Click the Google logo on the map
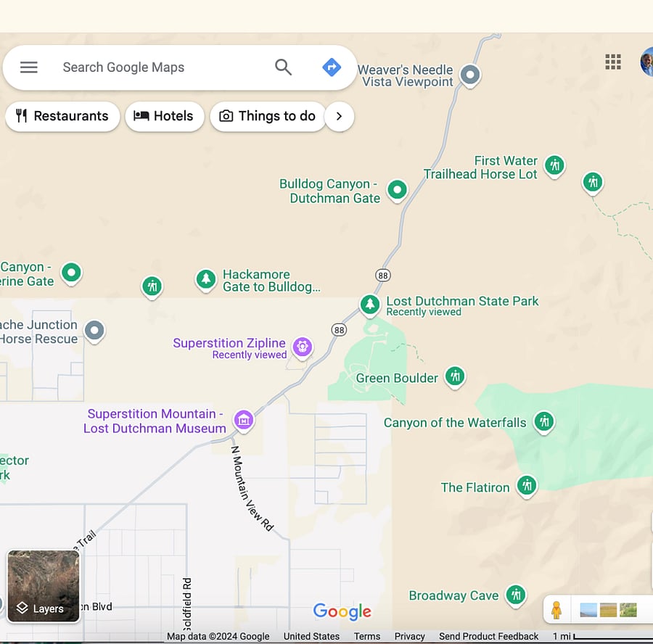Image resolution: width=653 pixels, height=644 pixels. [342, 611]
